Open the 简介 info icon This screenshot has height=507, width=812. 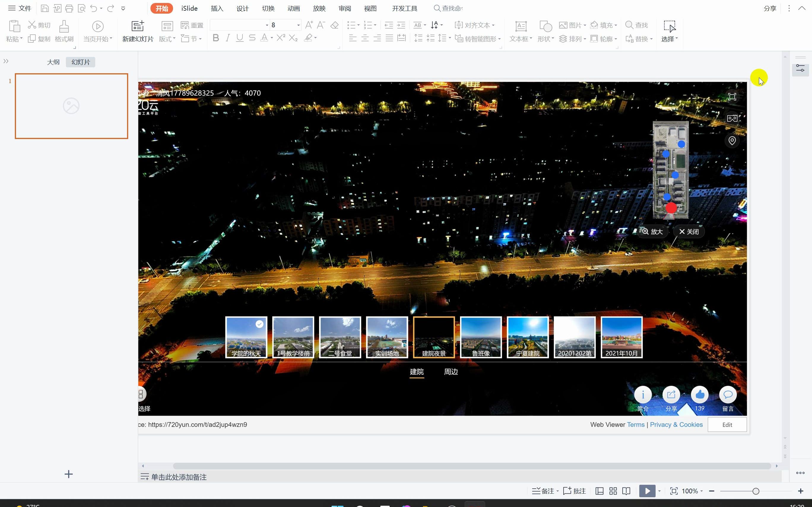643,395
